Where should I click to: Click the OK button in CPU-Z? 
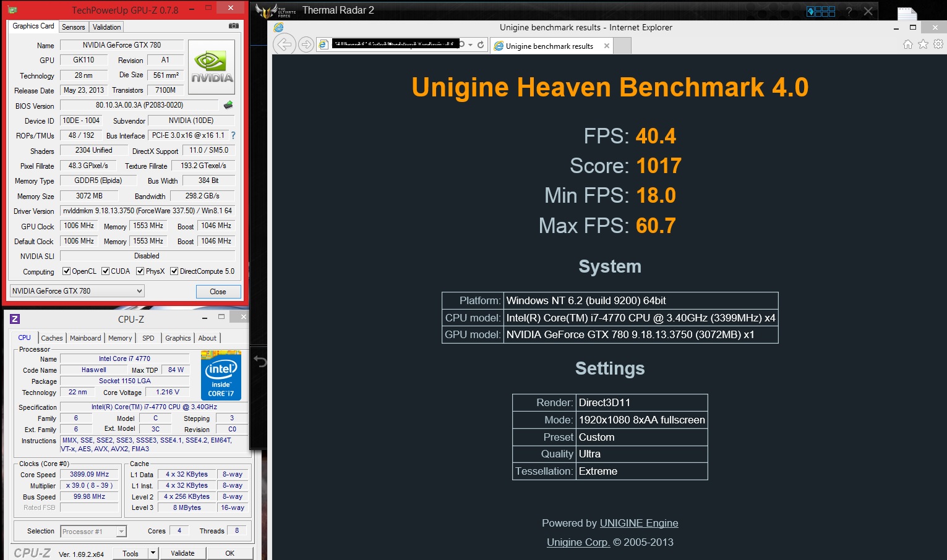coord(229,553)
